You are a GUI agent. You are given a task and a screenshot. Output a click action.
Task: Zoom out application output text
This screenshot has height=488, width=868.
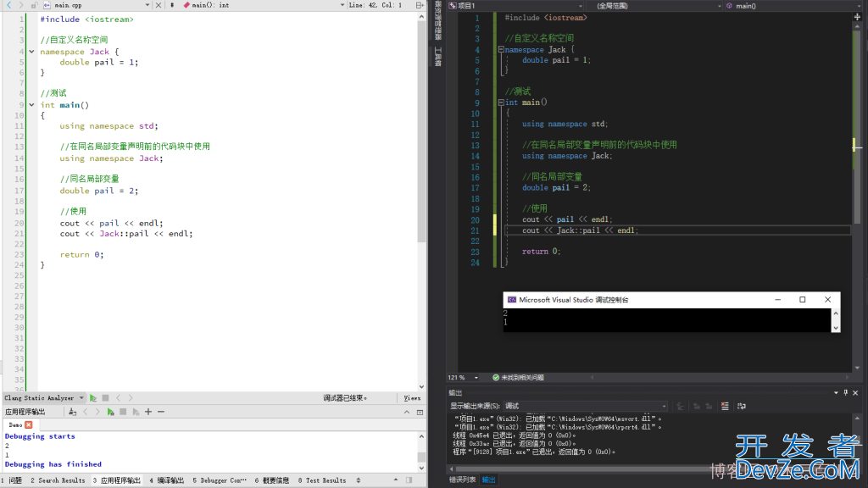click(161, 412)
